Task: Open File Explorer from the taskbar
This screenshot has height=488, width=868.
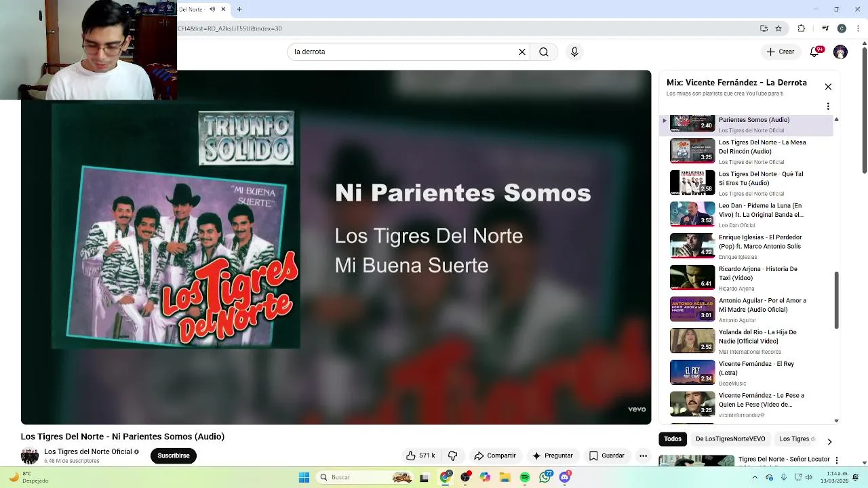Action: click(x=505, y=477)
